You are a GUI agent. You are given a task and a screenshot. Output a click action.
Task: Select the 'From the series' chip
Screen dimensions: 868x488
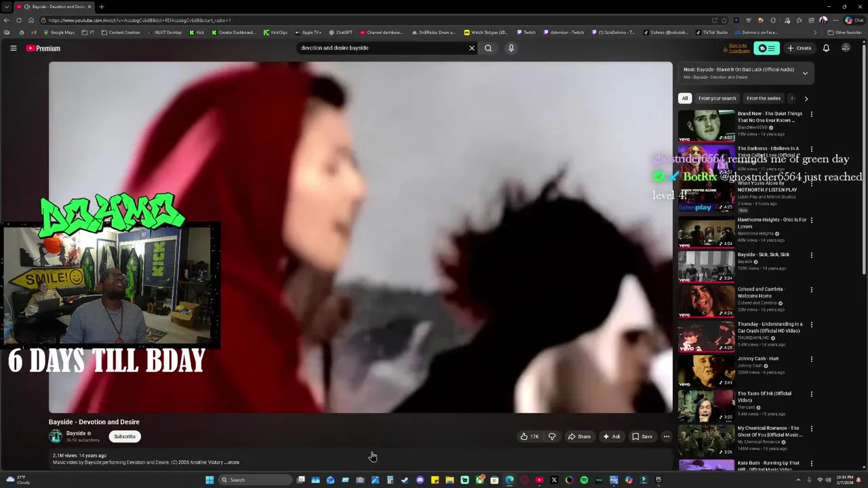[764, 98]
